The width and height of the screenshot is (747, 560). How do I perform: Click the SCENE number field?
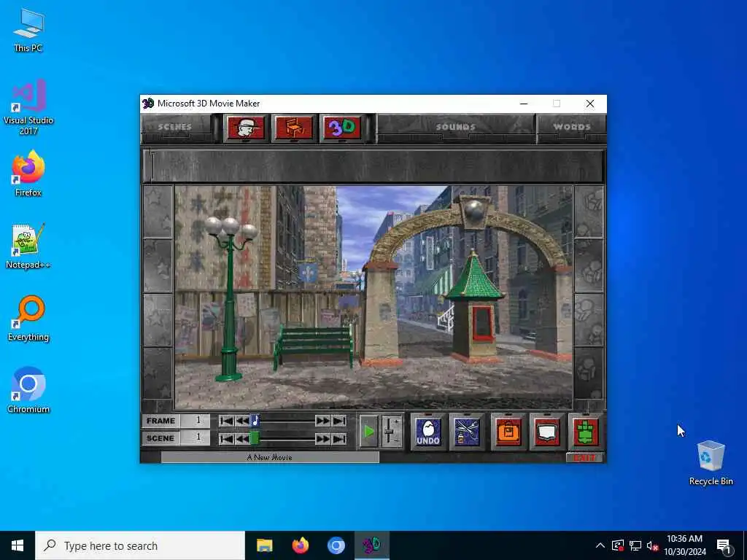196,437
